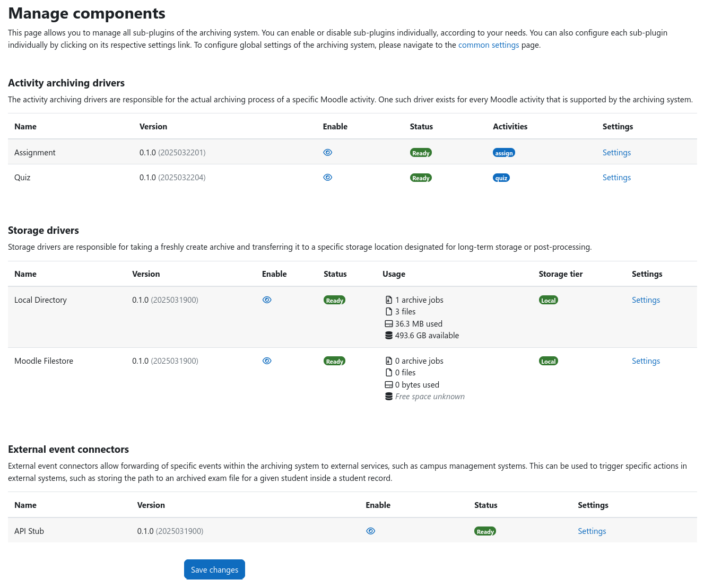
Task: Open the common settings link
Action: click(x=489, y=45)
